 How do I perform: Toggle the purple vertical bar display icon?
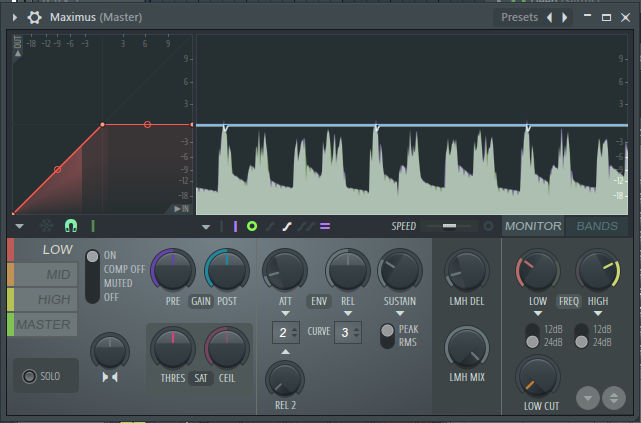click(235, 226)
